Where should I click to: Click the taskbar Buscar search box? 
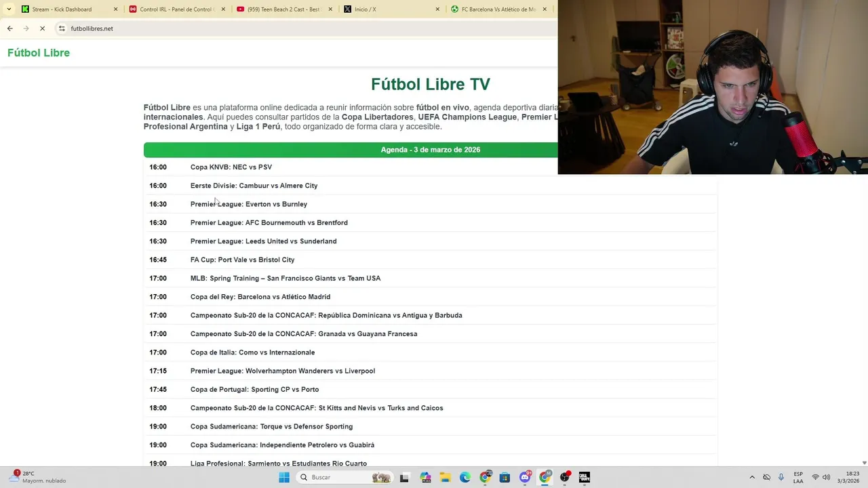[344, 477]
